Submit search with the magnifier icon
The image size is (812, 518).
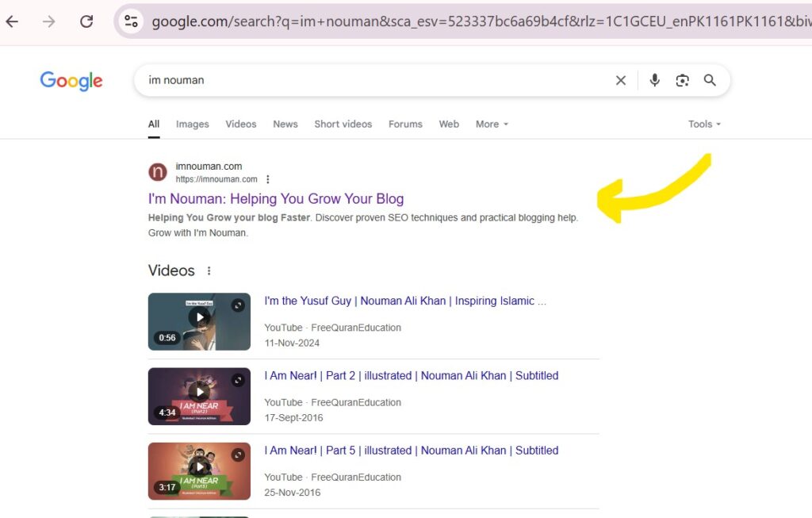710,80
